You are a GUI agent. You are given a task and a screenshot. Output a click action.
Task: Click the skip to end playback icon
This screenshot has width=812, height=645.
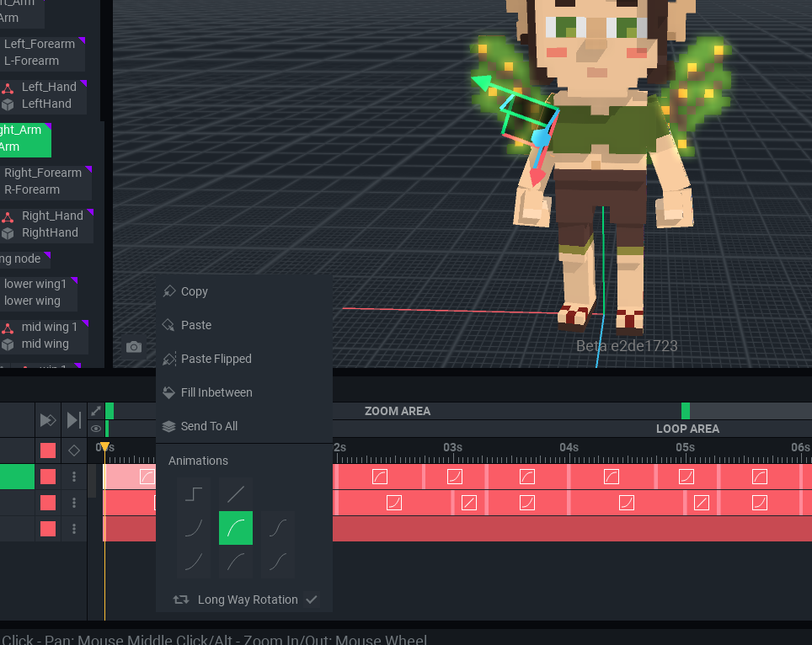click(74, 420)
